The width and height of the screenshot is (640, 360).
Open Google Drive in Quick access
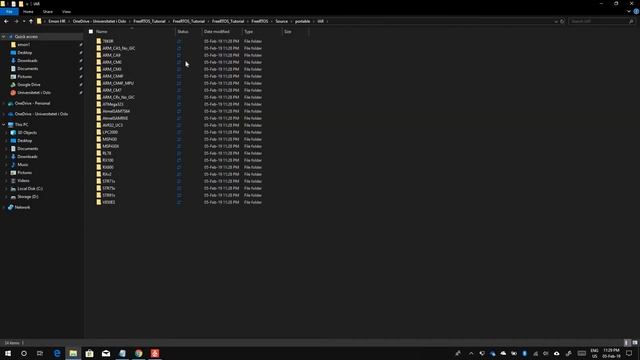pos(29,84)
